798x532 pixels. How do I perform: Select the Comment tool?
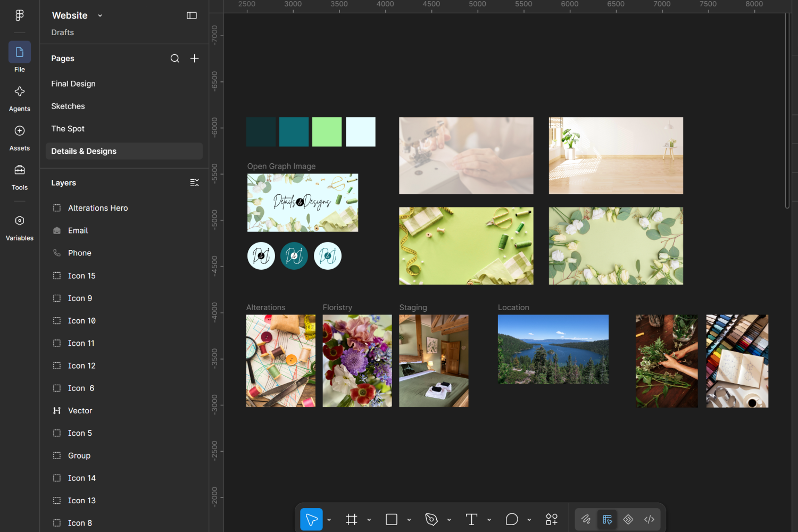[512, 519]
